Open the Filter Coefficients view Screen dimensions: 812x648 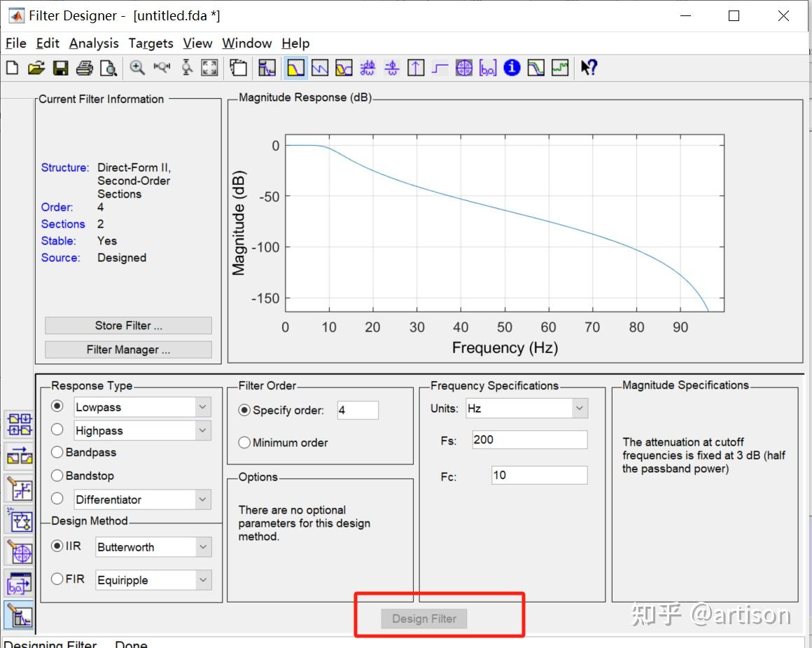click(486, 67)
